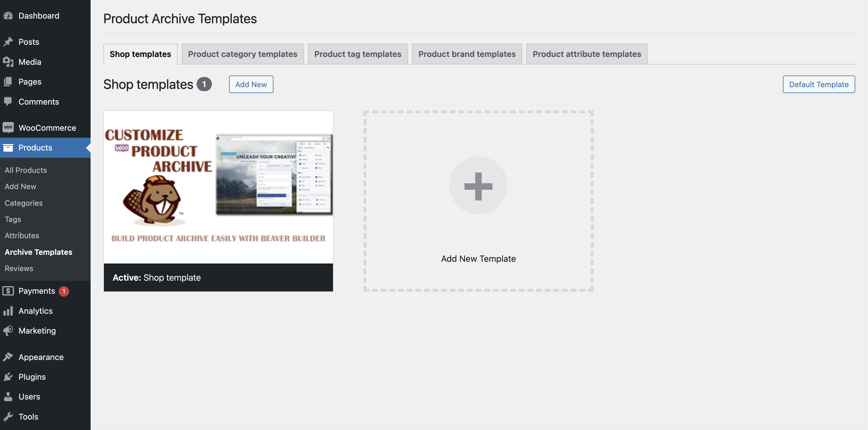
Task: Click the Plugins plug icon
Action: [x=8, y=377]
